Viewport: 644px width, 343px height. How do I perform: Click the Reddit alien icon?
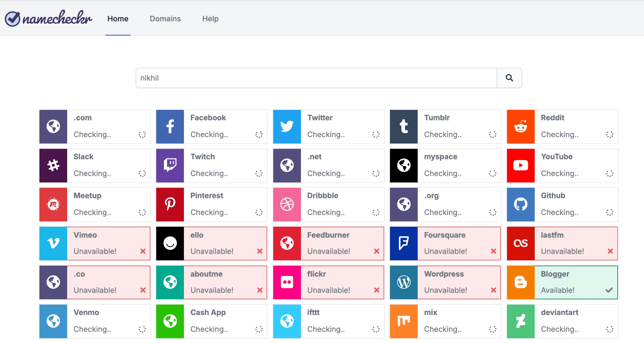point(521,127)
